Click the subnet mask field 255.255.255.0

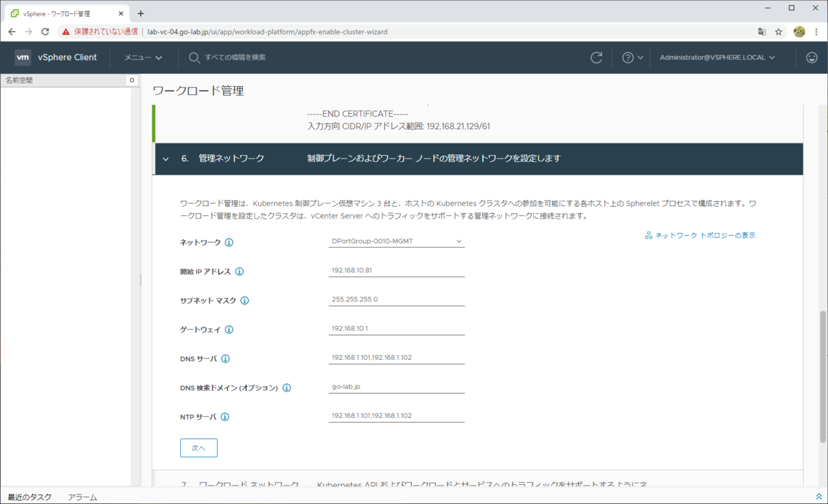(x=397, y=299)
